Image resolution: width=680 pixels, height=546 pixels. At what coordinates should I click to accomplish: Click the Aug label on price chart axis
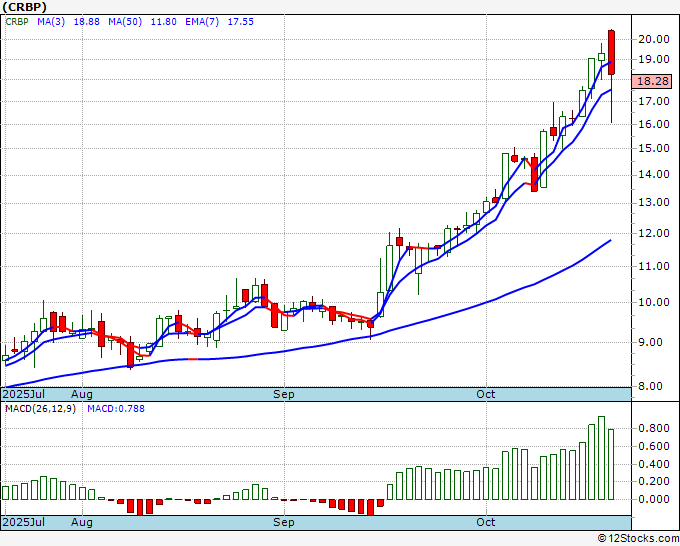tap(82, 394)
